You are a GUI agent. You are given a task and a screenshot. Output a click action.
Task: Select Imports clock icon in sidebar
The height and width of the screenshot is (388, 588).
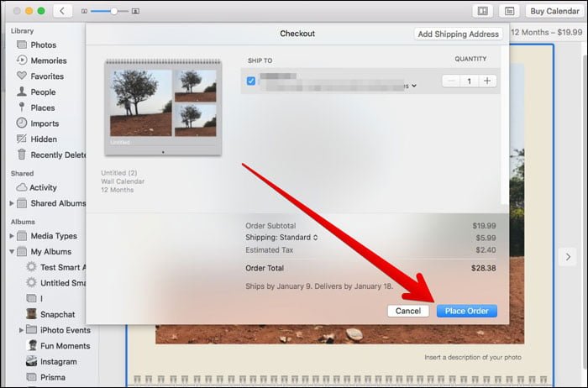click(22, 123)
